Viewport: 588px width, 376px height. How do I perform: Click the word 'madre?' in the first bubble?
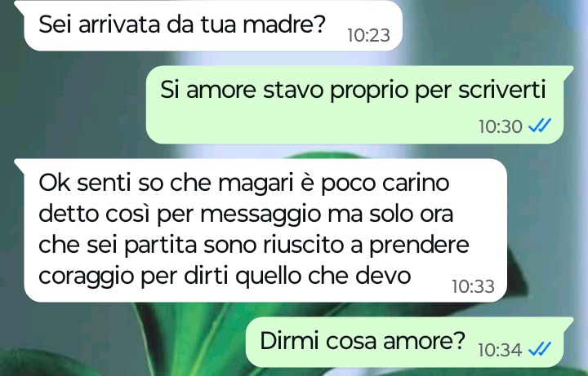[284, 24]
